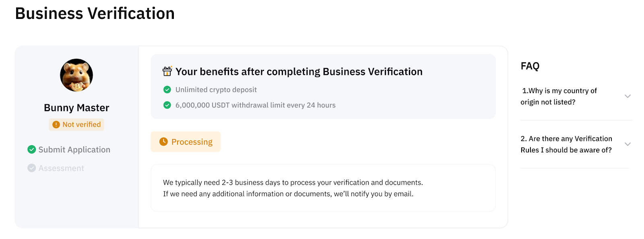
Task: Open the "Are there any Verification Rules" question
Action: [x=566, y=144]
